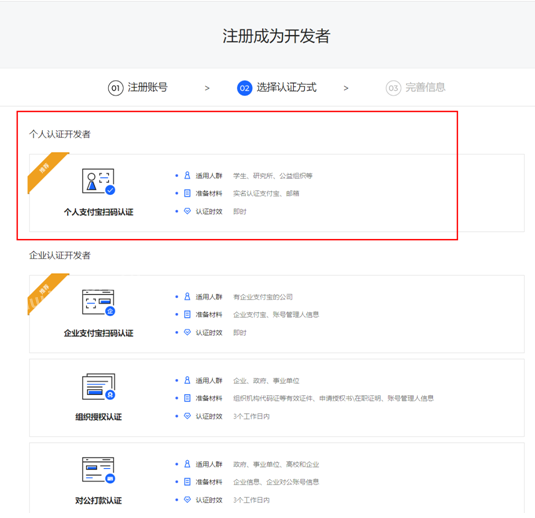Click 推荐 ribbon on 个人支付宝扫码认证 card

(x=45, y=169)
